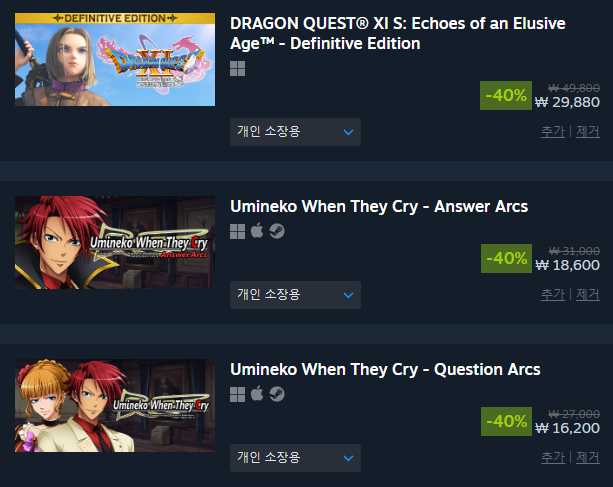
Task: Click Apple macOS icon under Umineko Question Arcs
Action: pyautogui.click(x=257, y=394)
